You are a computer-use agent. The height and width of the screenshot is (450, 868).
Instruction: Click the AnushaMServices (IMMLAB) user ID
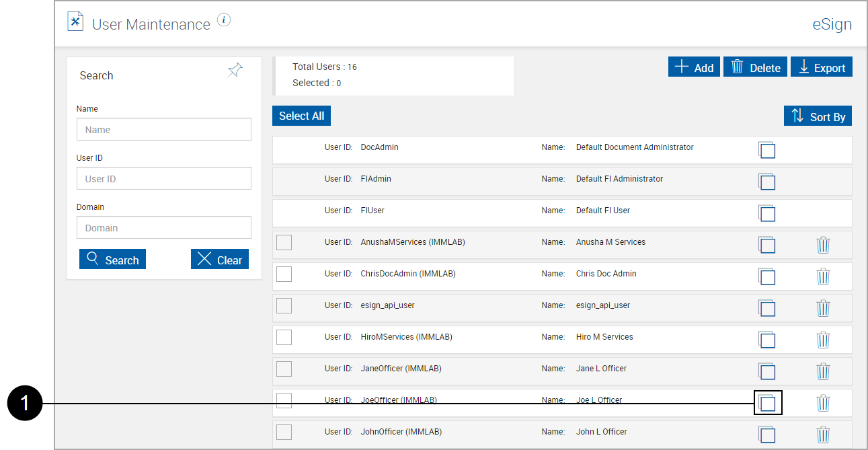point(413,241)
